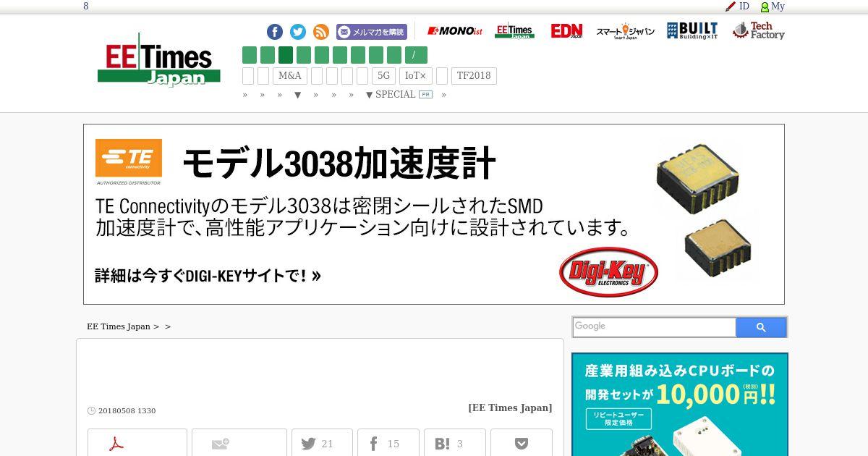Expand the triangle menu left of SPECIAL
868x456 pixels.
[297, 95]
